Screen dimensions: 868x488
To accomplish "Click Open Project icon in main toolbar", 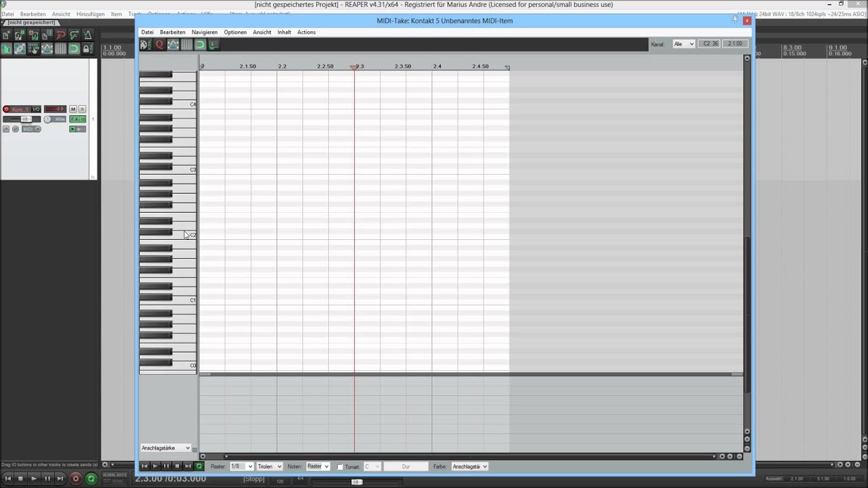I will [20, 35].
